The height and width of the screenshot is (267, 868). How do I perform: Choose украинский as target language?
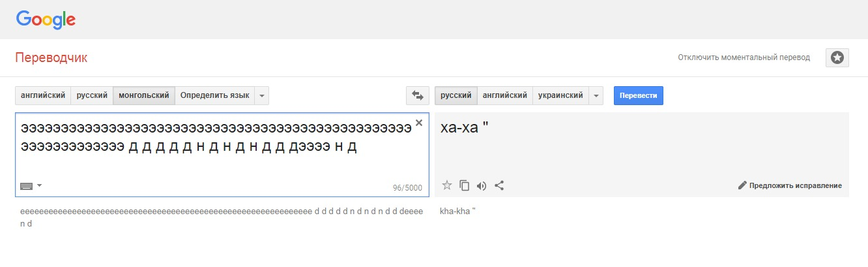click(560, 95)
